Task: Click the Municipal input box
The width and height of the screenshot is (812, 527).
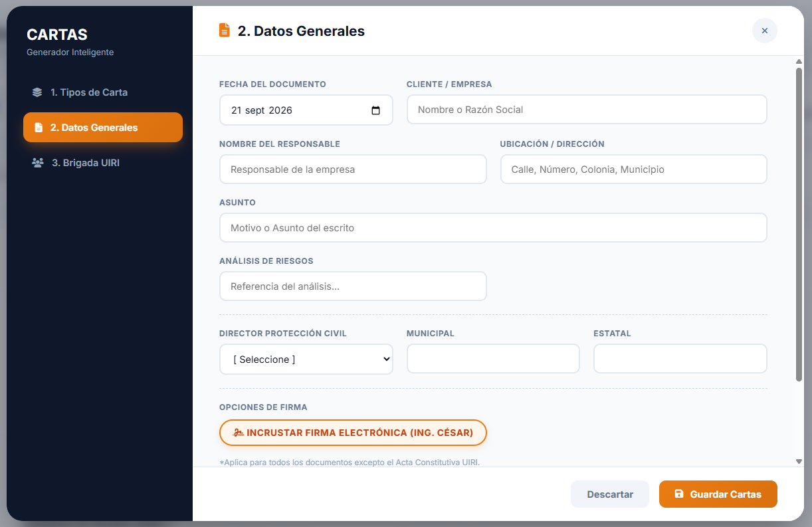Action: (493, 359)
